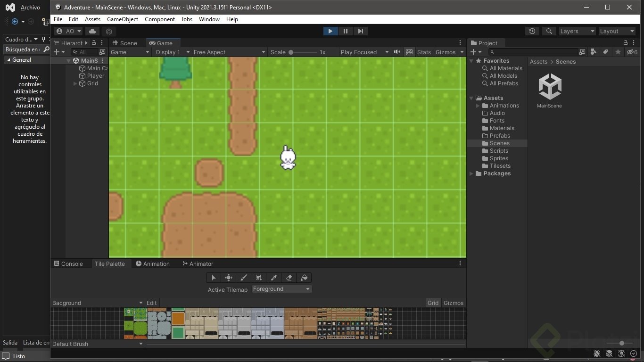644x362 pixels.
Task: Select the MainScene asset thumbnail
Action: pos(549,87)
